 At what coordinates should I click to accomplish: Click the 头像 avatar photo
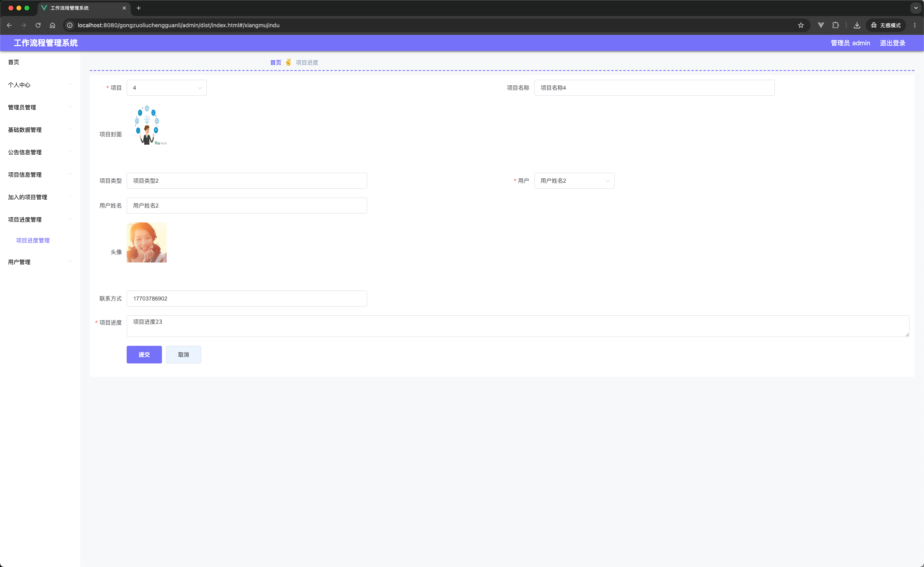point(147,242)
